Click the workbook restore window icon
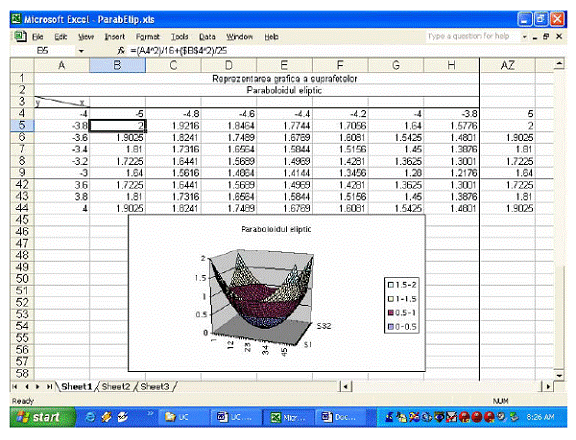The height and width of the screenshot is (440, 576). coord(546,36)
